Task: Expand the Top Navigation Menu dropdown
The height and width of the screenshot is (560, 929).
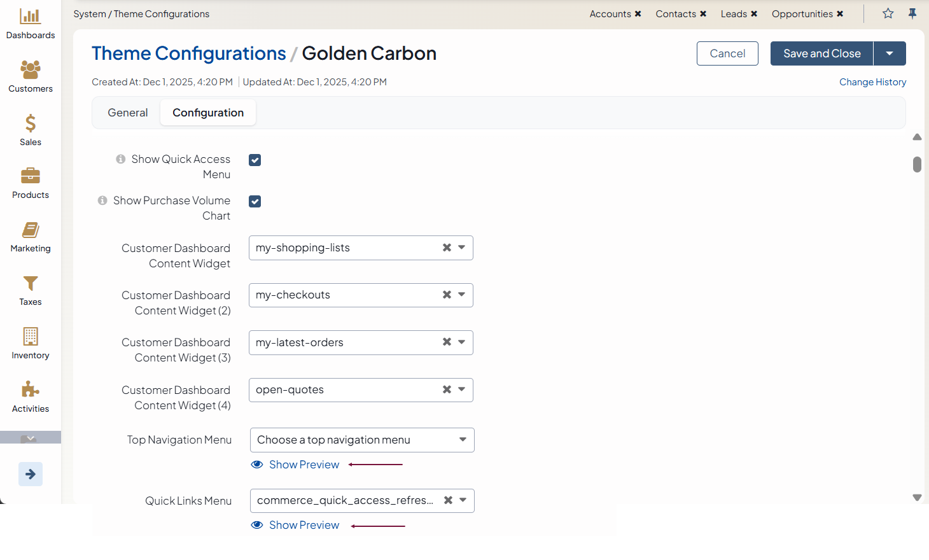Action: [463, 440]
